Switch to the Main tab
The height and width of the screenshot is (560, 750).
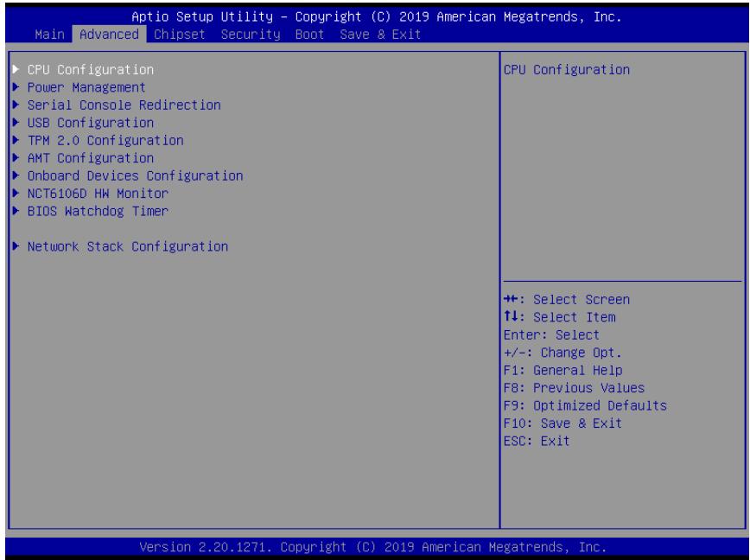[49, 35]
